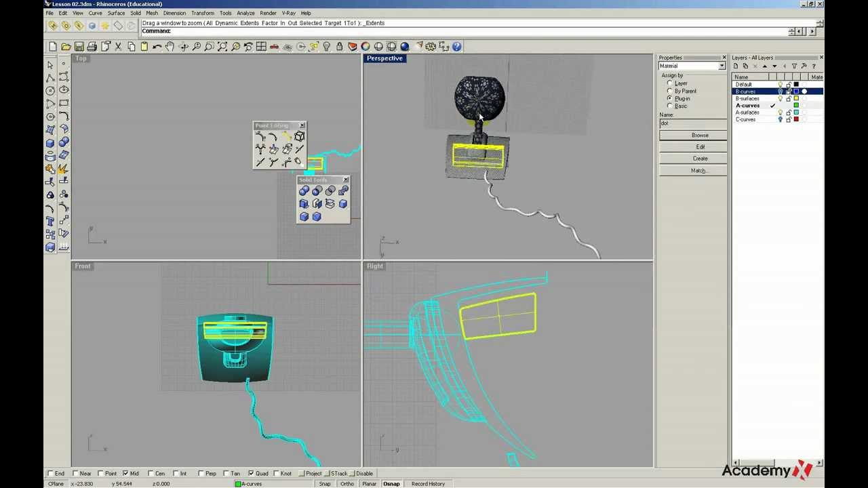
Task: Toggle the Ortho status bar button
Action: 347,484
